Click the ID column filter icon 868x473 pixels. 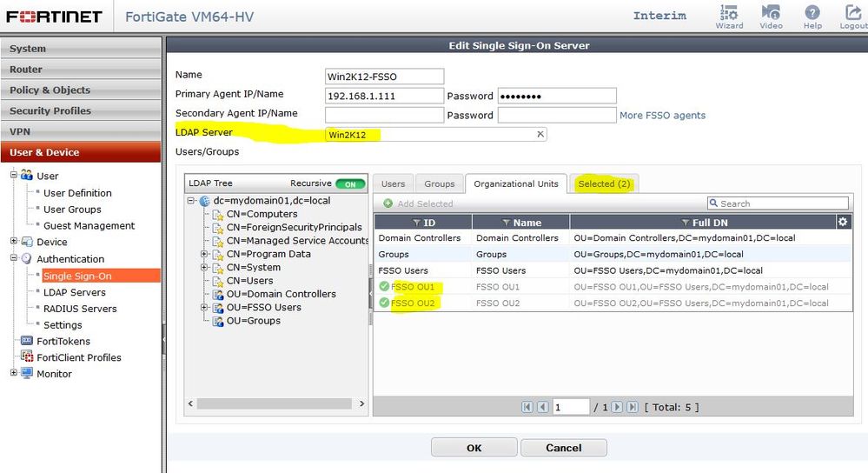click(x=416, y=223)
